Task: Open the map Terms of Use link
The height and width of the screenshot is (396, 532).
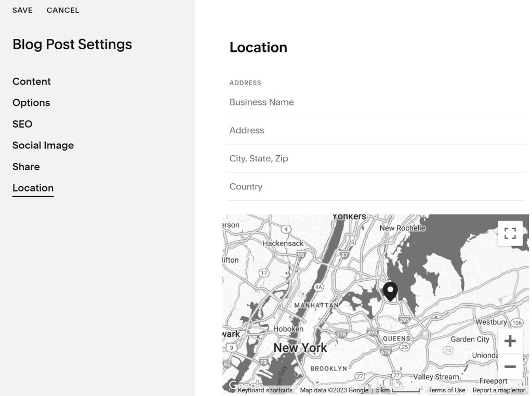Action: click(446, 390)
